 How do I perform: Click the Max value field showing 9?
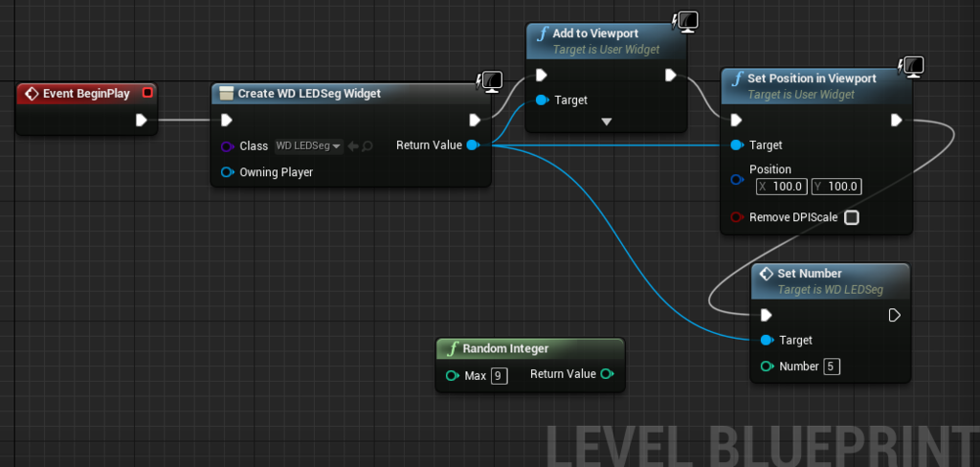point(499,376)
